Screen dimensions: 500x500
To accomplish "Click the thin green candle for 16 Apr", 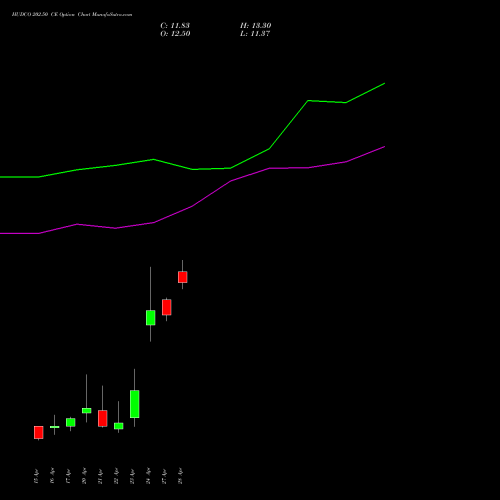I will pyautogui.click(x=55, y=427).
